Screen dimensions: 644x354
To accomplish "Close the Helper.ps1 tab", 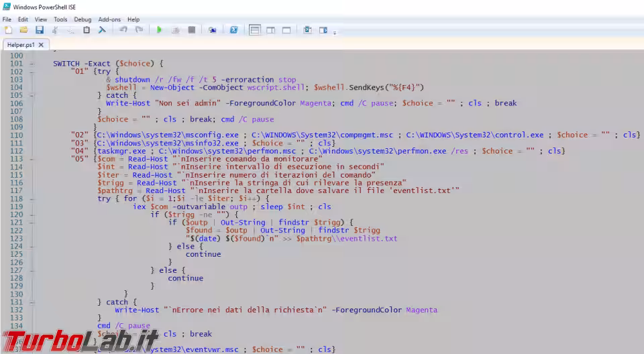I will [41, 45].
